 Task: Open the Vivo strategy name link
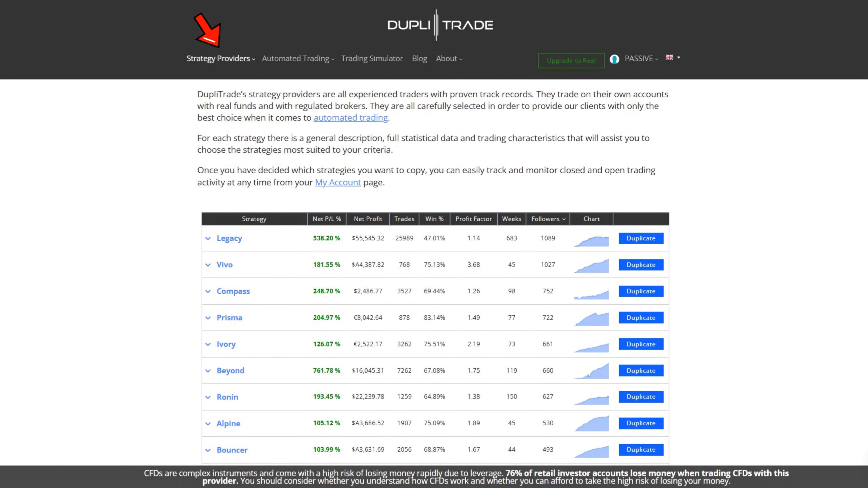click(224, 265)
